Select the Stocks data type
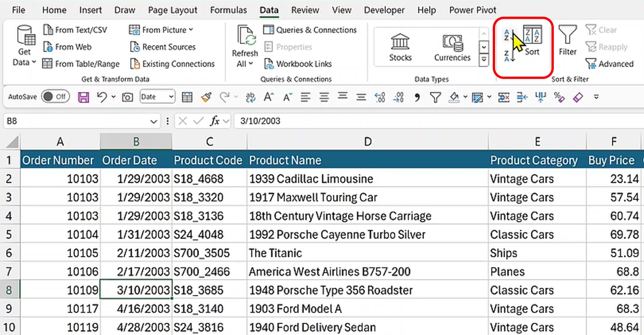Screen dimensions: 644x335 (x=400, y=48)
